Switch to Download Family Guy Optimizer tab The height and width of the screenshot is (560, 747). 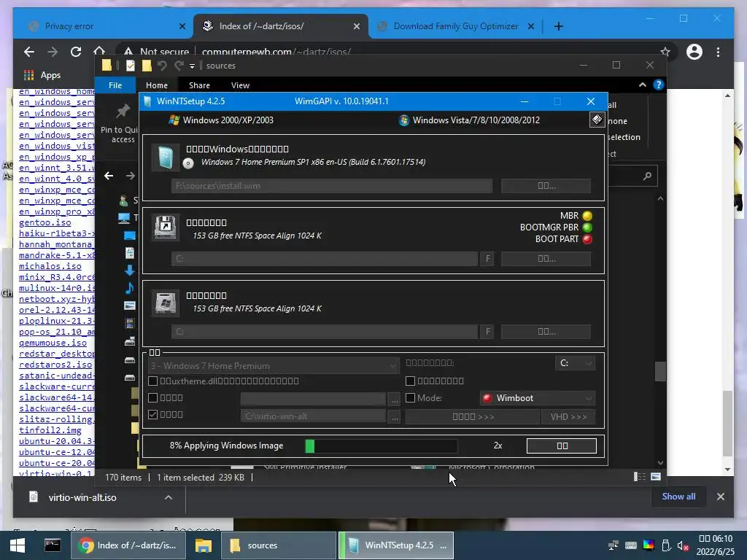pos(456,26)
